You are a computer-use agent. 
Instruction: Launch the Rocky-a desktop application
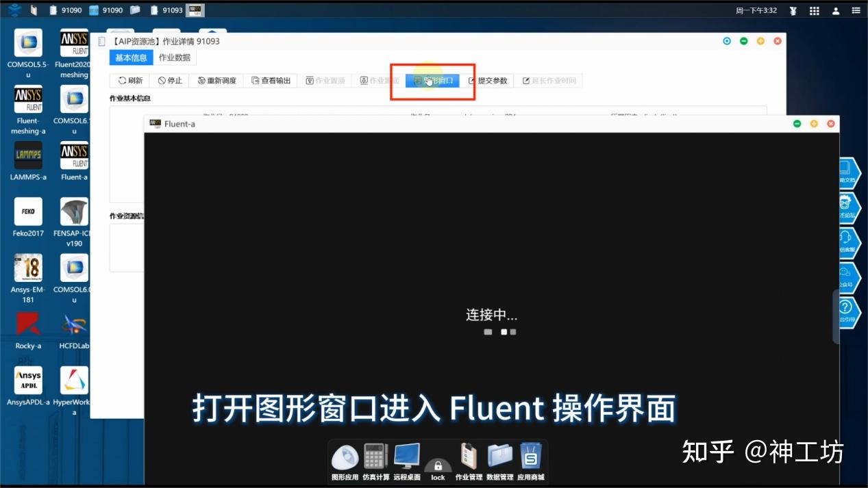(x=28, y=331)
